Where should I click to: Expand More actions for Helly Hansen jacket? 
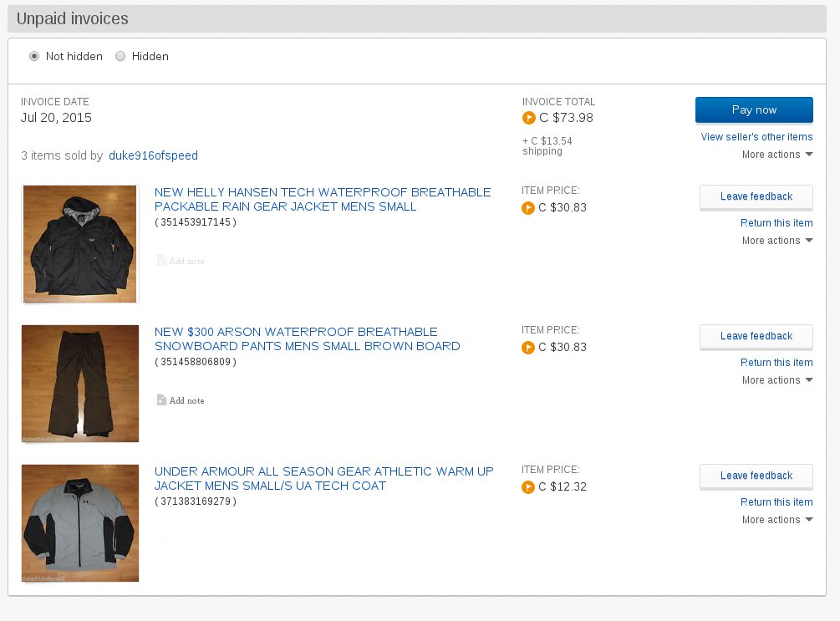(776, 241)
